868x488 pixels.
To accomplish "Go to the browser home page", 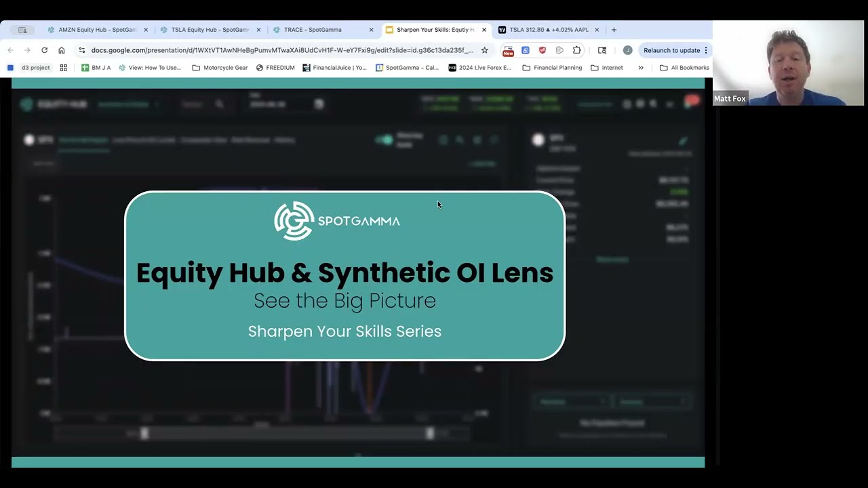I will click(x=61, y=50).
